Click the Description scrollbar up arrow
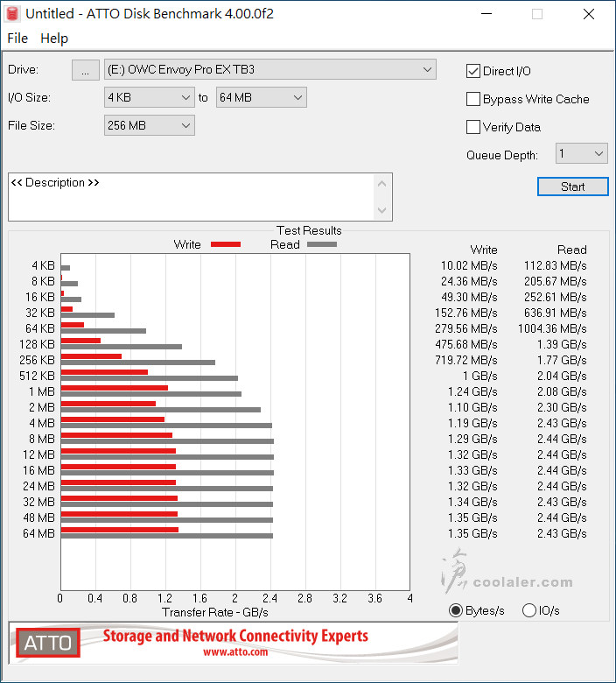Screen dimensions: 616x683 382,184
